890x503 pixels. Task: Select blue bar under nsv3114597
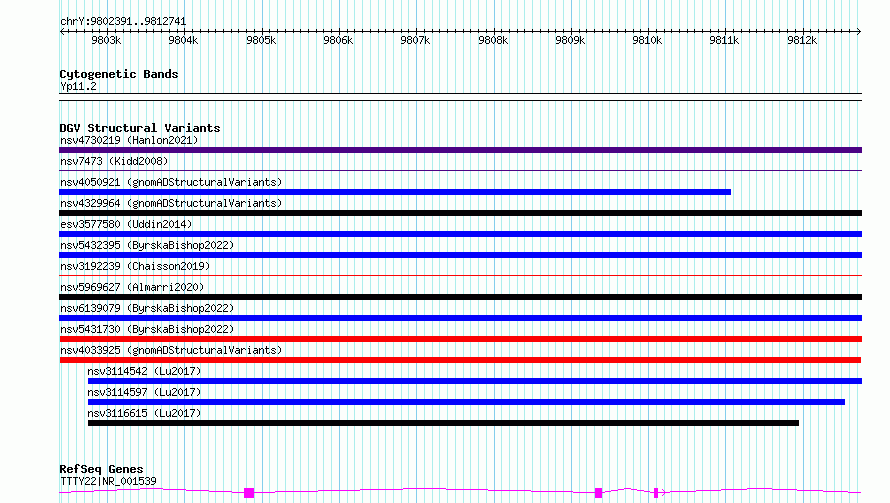tap(466, 402)
